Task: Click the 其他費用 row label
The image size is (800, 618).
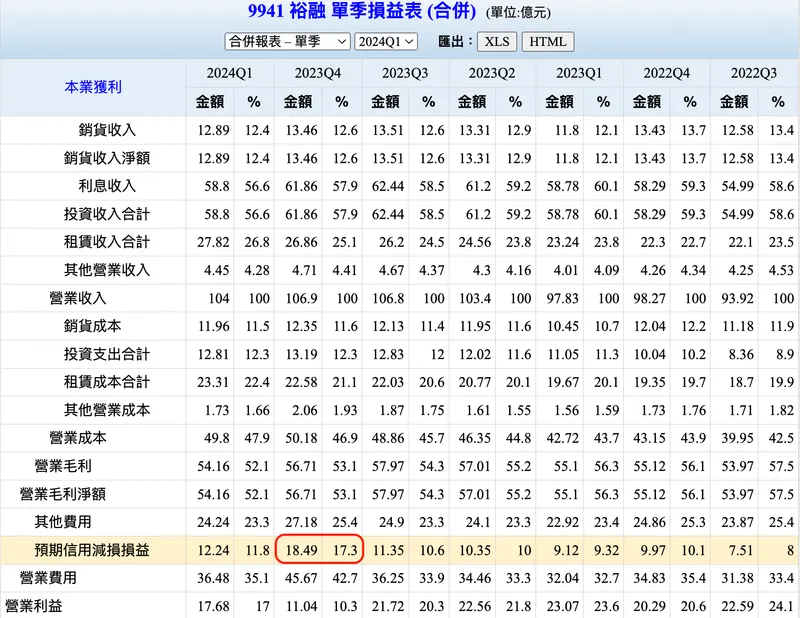Action: (x=63, y=522)
